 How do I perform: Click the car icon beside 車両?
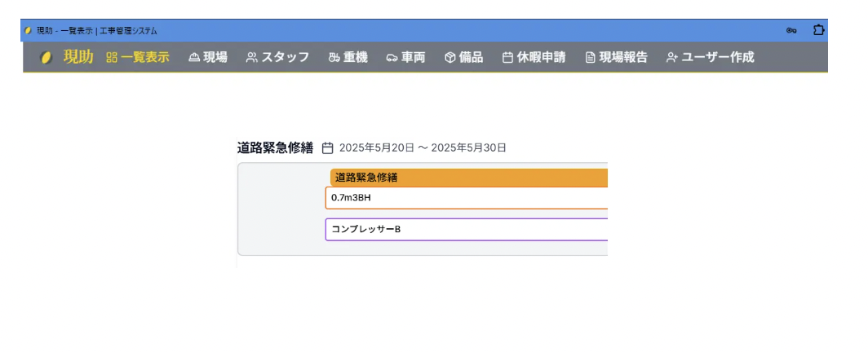point(392,58)
